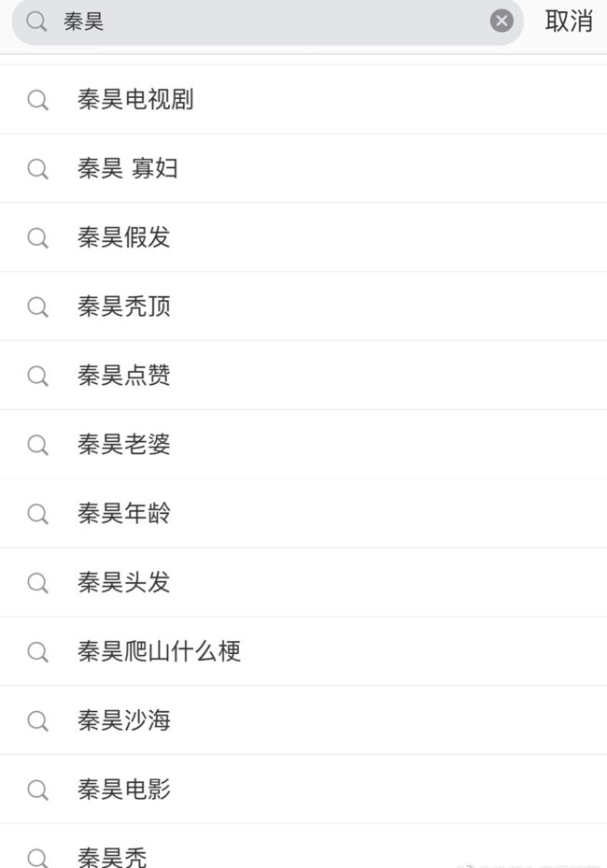This screenshot has height=868, width=607.
Task: Choose the 秦昊假发 suggestion
Action: pyautogui.click(x=303, y=237)
